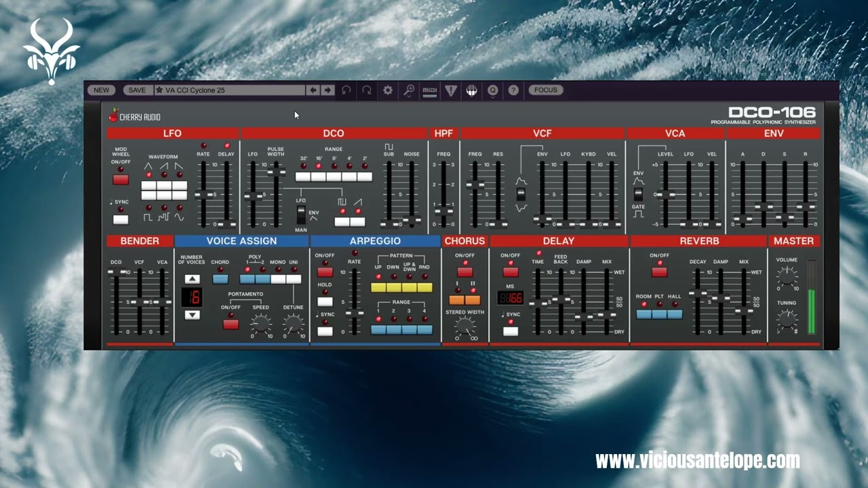
Task: Select the ramp-down sawtooth LFO waveform button
Action: tap(180, 186)
